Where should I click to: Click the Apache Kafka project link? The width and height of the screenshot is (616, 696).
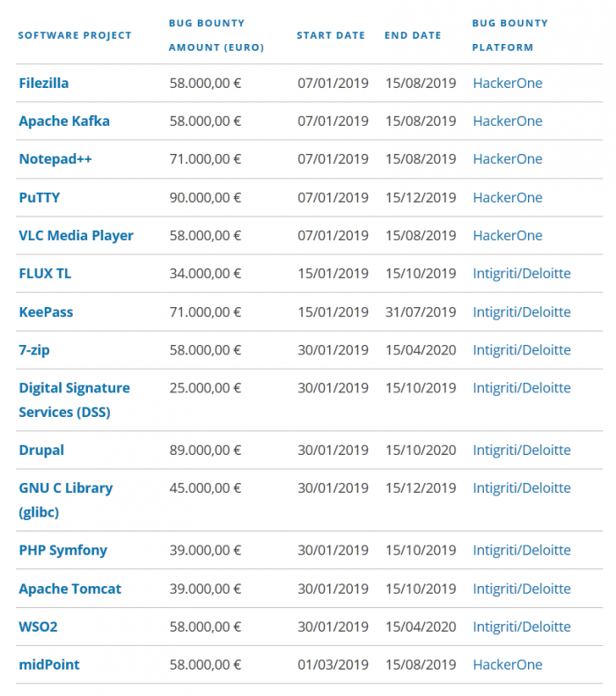64,121
